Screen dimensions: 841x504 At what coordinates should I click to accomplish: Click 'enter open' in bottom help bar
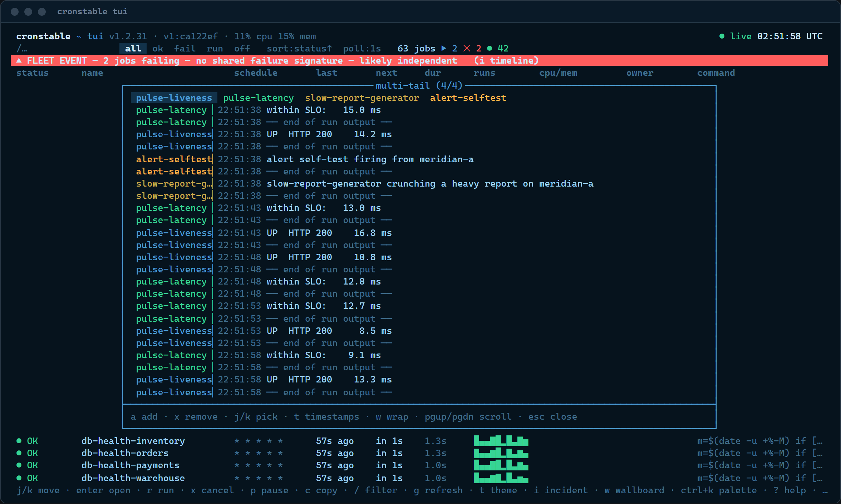(103, 490)
